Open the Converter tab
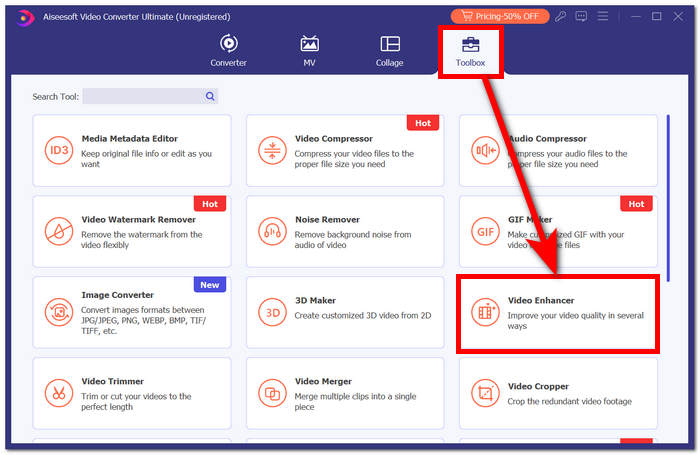 (x=228, y=50)
